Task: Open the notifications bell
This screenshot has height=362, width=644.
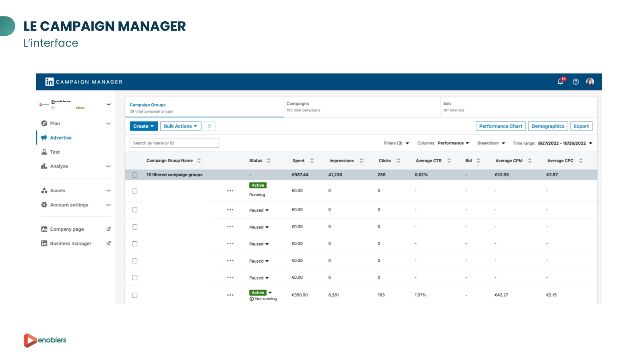Action: (x=560, y=82)
